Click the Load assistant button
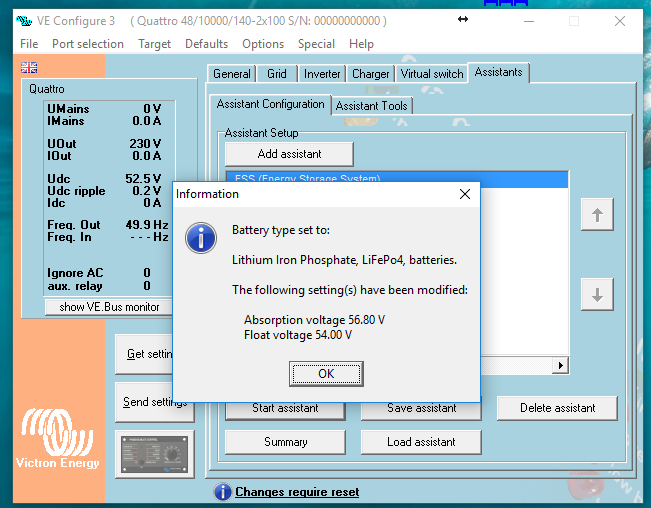This screenshot has width=651, height=508. pos(421,442)
